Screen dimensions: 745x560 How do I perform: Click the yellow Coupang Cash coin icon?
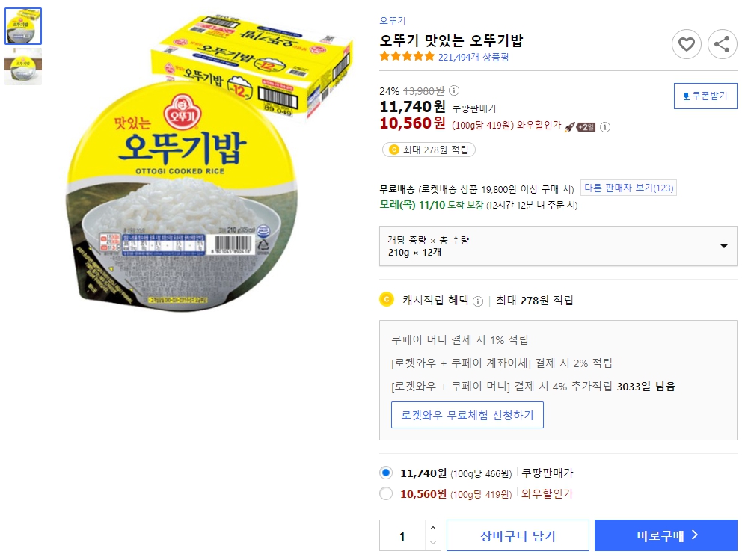pos(386,298)
